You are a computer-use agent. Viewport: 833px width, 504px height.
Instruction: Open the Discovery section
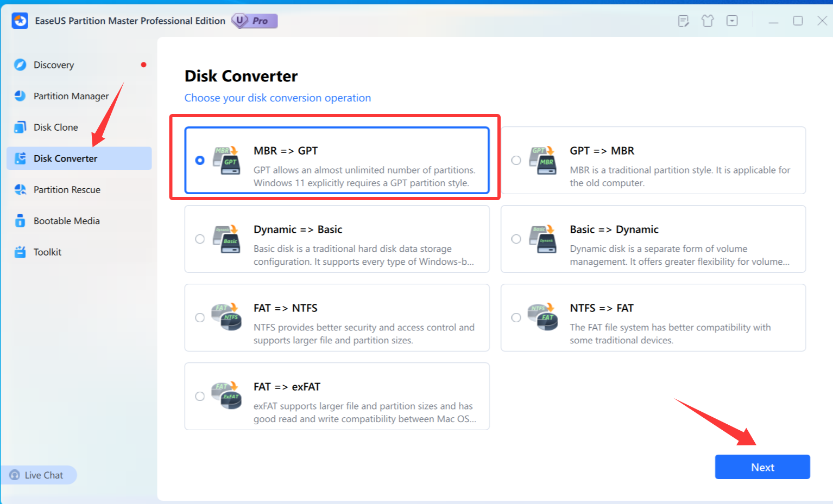click(x=79, y=65)
